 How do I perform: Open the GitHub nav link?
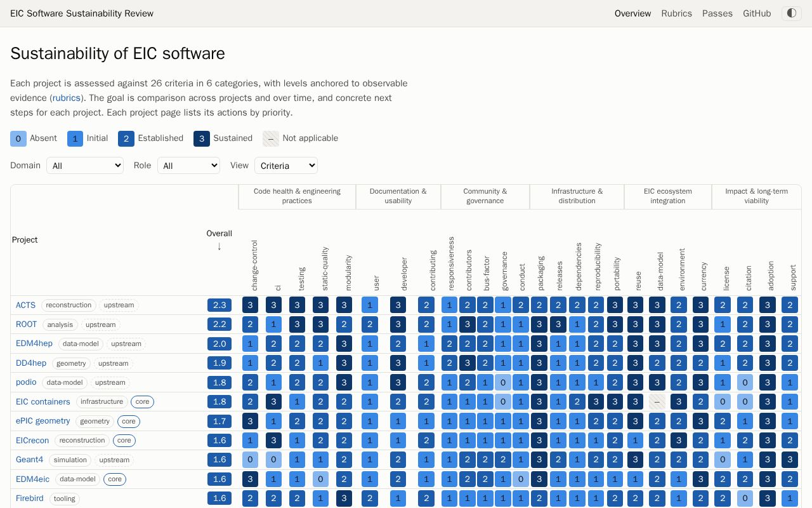pyautogui.click(x=757, y=13)
